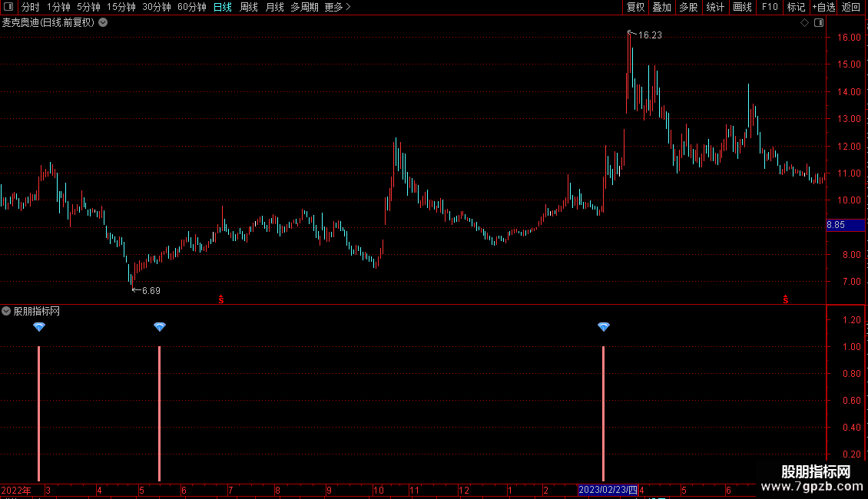Open the 复权 adjustment menu
Screen dimensions: 868x499
[635, 7]
